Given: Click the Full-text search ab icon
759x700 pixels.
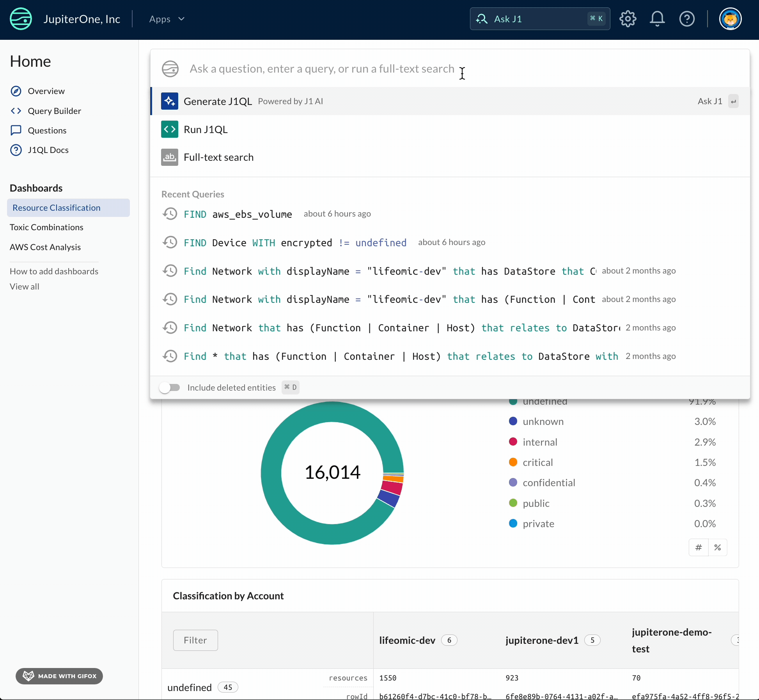Looking at the screenshot, I should tap(170, 157).
